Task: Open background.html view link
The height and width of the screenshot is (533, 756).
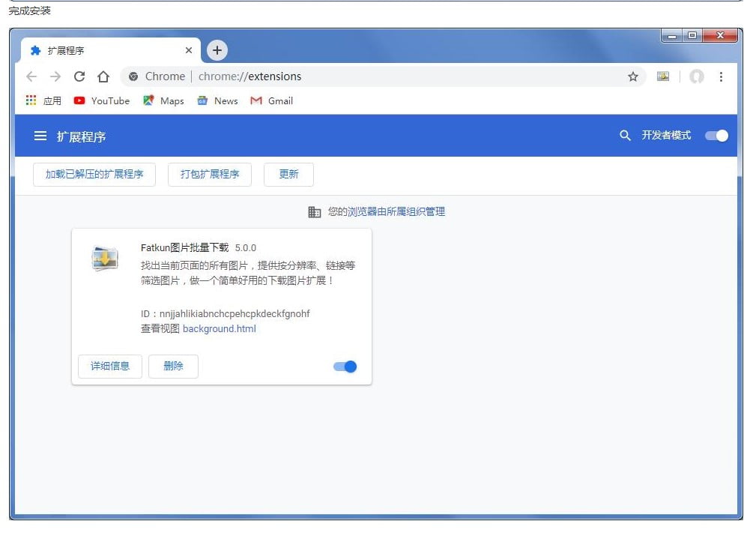Action: click(x=220, y=328)
